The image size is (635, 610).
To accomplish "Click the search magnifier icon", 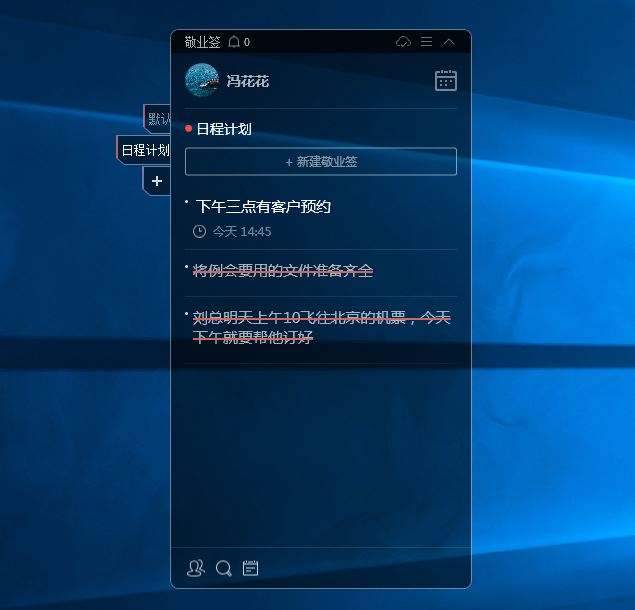I will click(224, 568).
